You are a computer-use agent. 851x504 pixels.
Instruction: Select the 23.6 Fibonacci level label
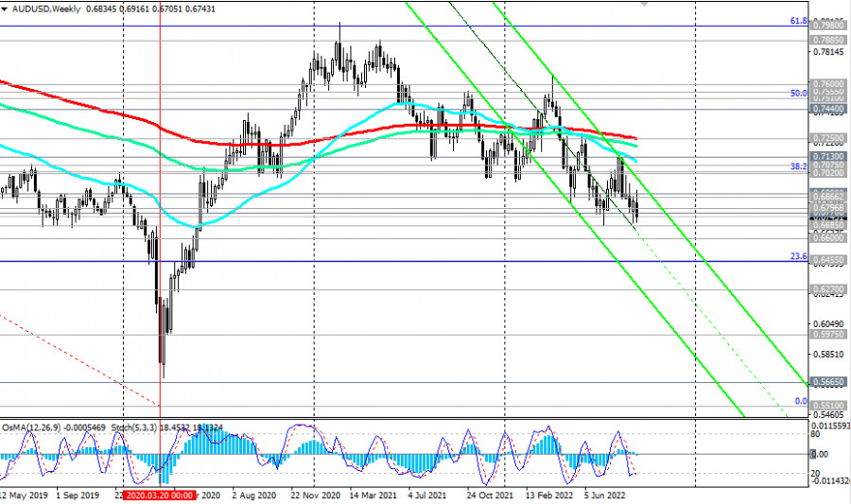click(x=798, y=256)
